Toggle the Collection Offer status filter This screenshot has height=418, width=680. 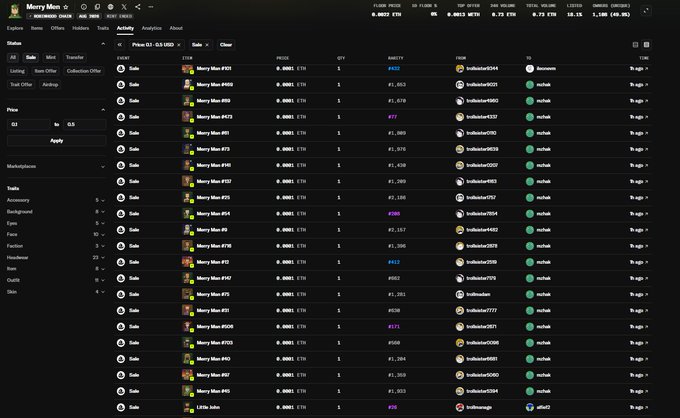(84, 71)
